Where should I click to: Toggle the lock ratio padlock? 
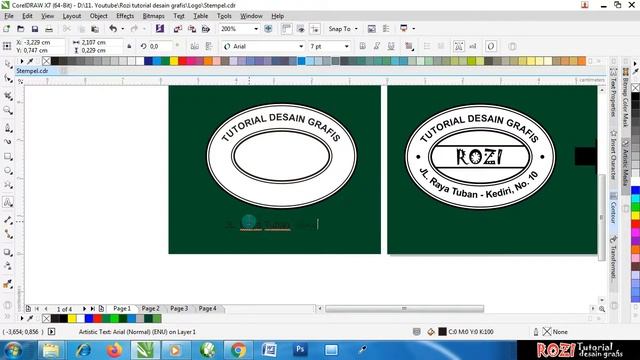(129, 46)
